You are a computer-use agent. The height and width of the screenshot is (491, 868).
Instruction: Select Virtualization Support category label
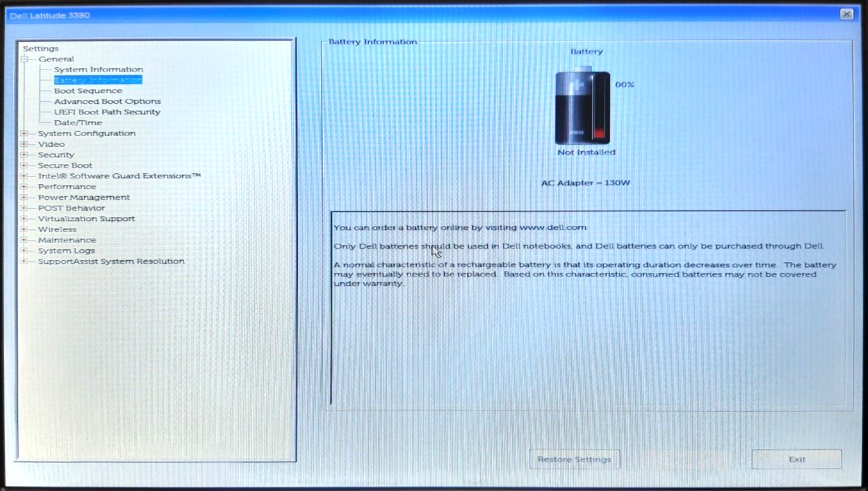pos(87,219)
